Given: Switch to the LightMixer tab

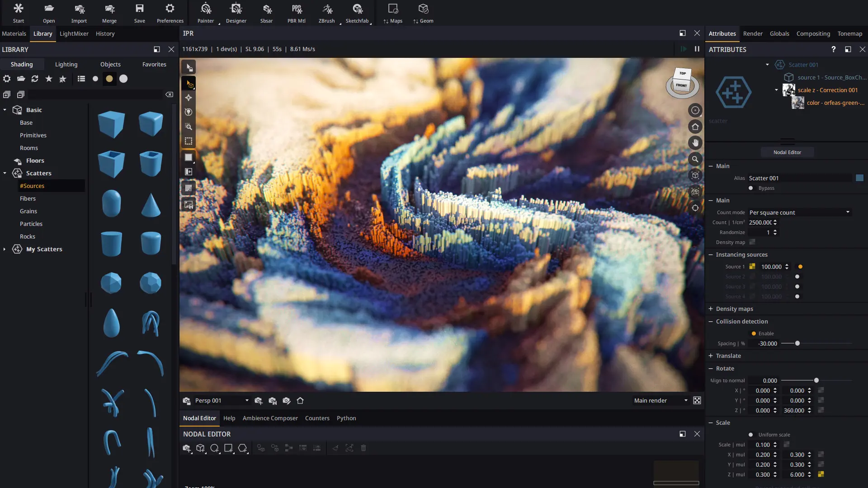Looking at the screenshot, I should point(74,33).
